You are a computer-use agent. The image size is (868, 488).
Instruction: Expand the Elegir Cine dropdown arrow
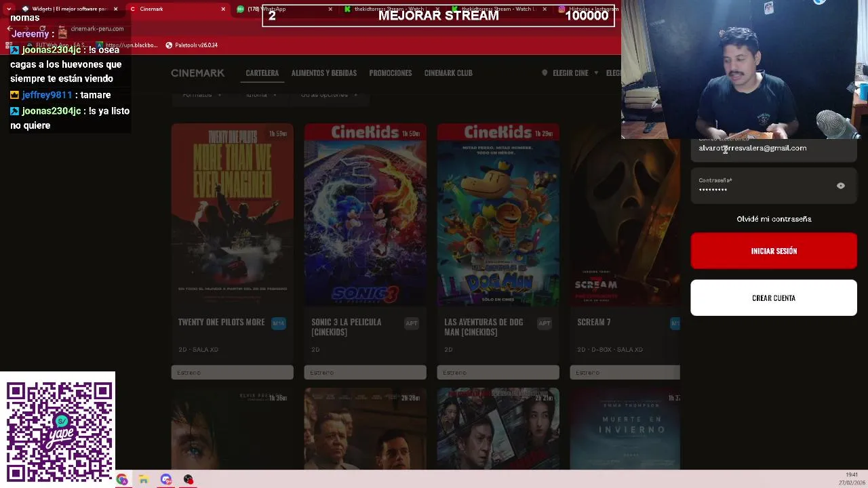click(x=596, y=73)
